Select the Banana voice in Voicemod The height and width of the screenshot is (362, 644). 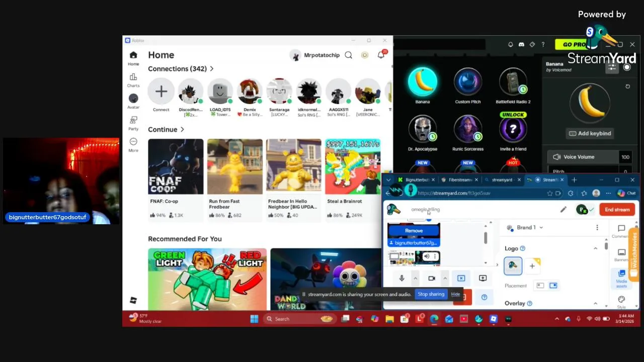pos(423,82)
